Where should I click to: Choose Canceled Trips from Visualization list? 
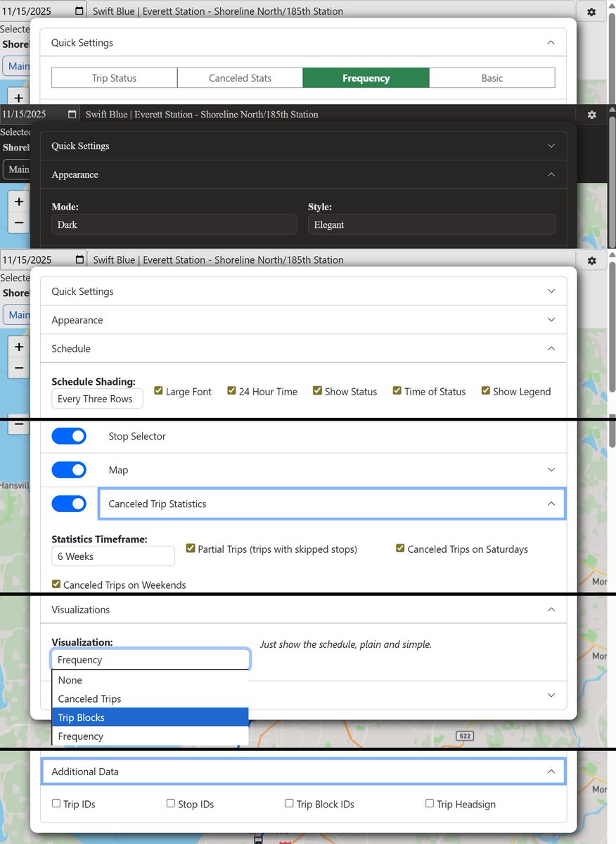pyautogui.click(x=150, y=699)
